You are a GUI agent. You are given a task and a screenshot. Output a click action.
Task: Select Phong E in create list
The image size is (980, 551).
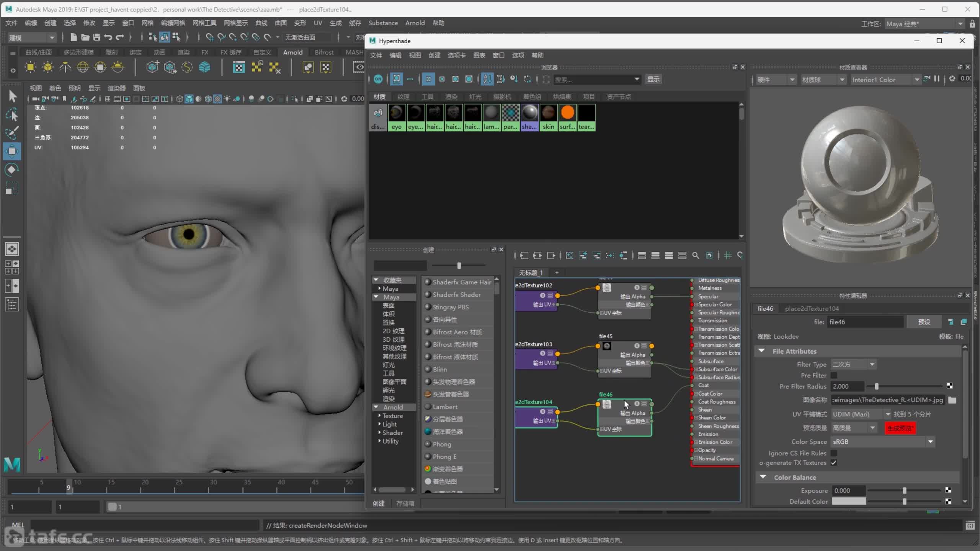tap(444, 456)
